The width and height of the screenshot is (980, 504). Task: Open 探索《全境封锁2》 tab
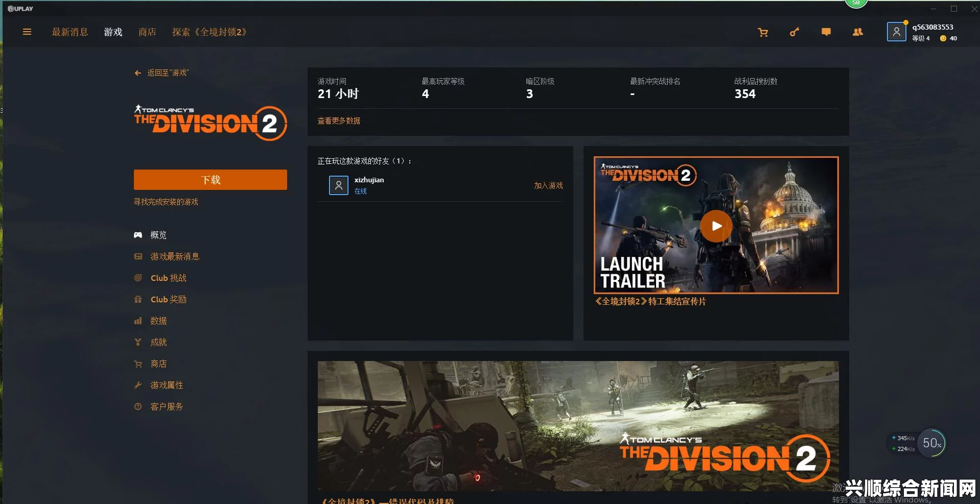point(211,32)
